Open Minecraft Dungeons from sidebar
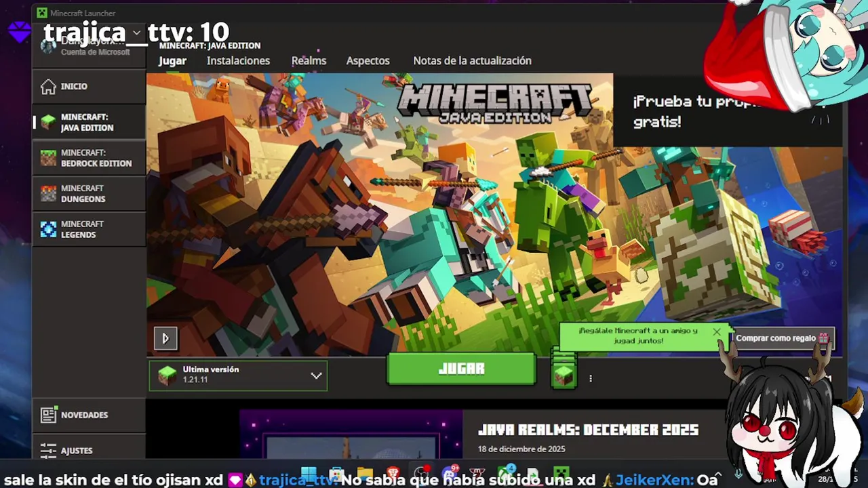 point(89,194)
